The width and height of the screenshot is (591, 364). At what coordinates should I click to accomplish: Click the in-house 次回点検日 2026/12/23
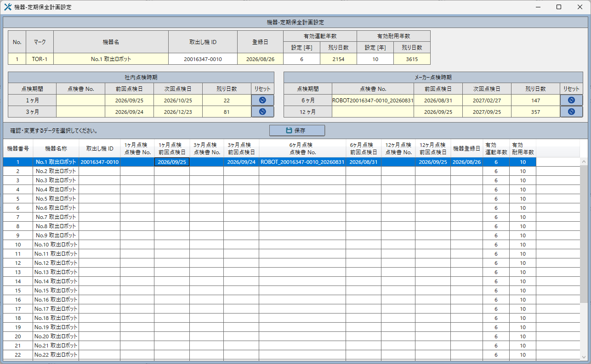[178, 112]
